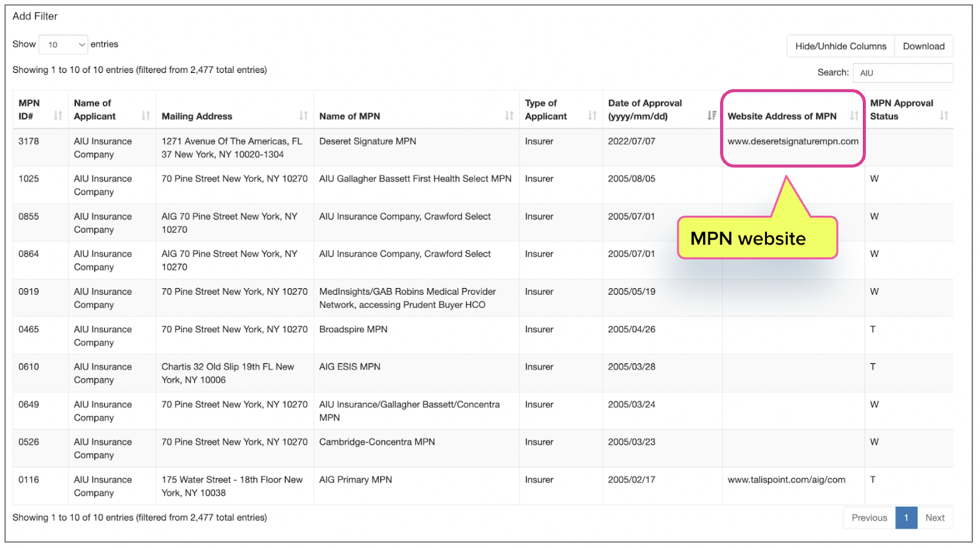Select the MPN Approval Status header text

point(902,110)
